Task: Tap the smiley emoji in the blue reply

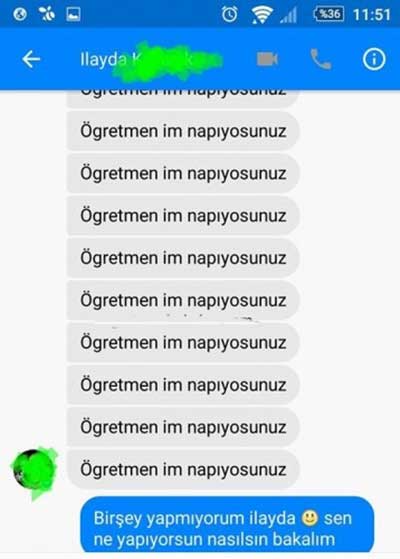Action: (309, 518)
